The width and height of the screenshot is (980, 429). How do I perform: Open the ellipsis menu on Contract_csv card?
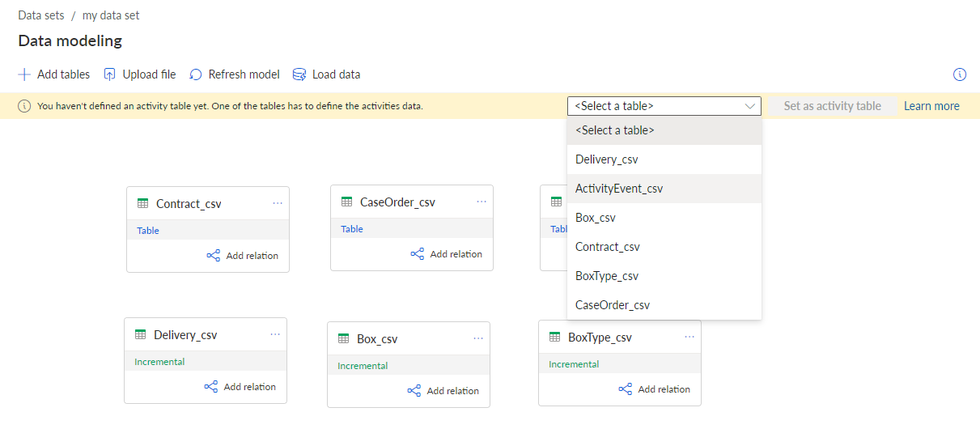pos(278,203)
